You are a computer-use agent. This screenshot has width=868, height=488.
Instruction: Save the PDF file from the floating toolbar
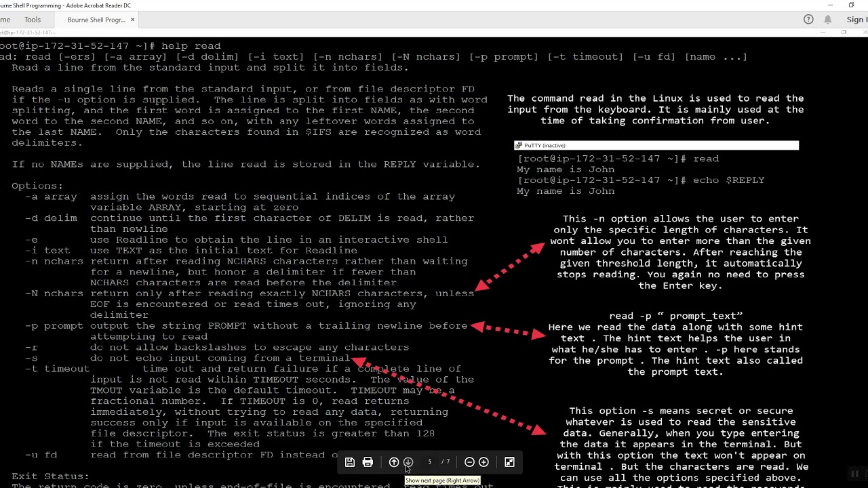(350, 462)
